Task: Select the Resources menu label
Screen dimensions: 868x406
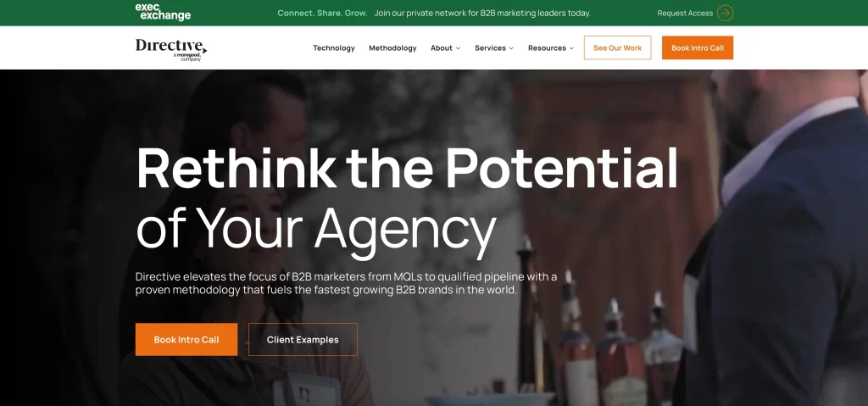Action: pos(547,48)
